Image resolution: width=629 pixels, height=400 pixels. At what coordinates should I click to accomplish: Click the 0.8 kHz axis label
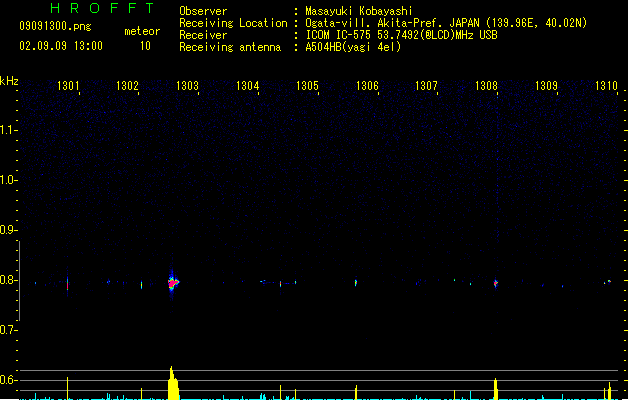pos(8,280)
